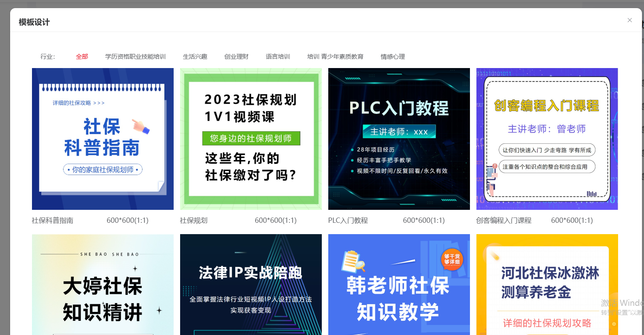Open the 2023社保规划 1V1视频课 template
644x335 pixels.
251,139
